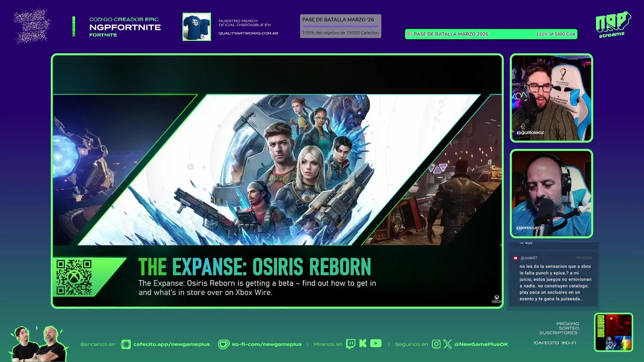The width and height of the screenshot is (644, 362).
Task: Open the @NewGamePlusOK handle
Action: click(x=481, y=344)
